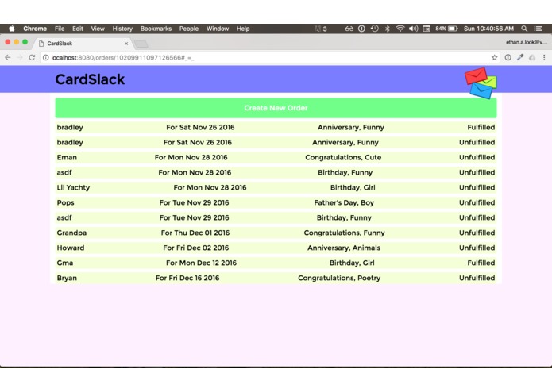The width and height of the screenshot is (552, 392).
Task: Click the 1Password extension icon in toolbar
Action: point(508,57)
